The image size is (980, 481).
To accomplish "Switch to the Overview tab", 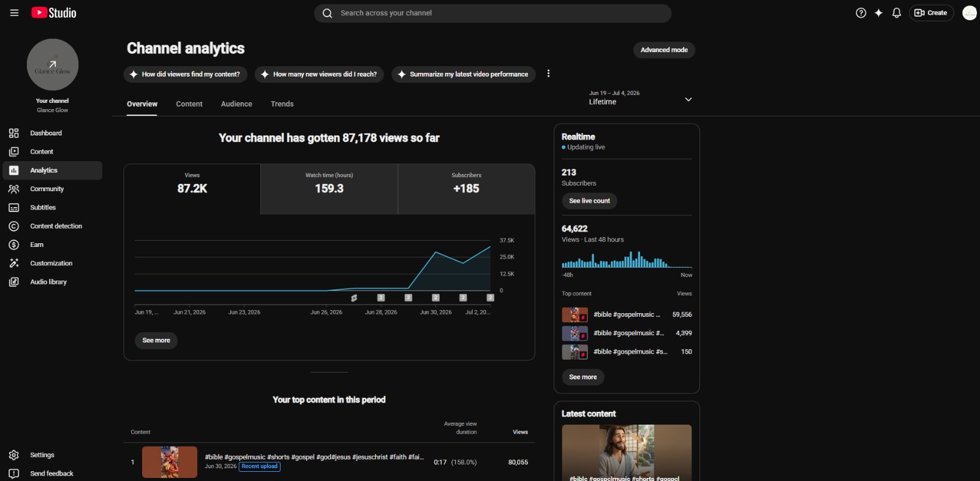I will [x=142, y=104].
